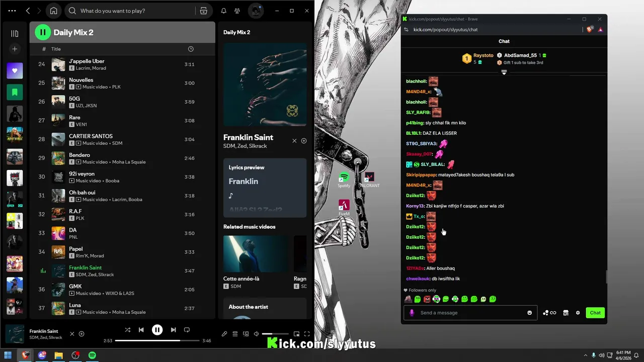Switch to Spotify in the taskbar
The height and width of the screenshot is (362, 644).
point(93,355)
